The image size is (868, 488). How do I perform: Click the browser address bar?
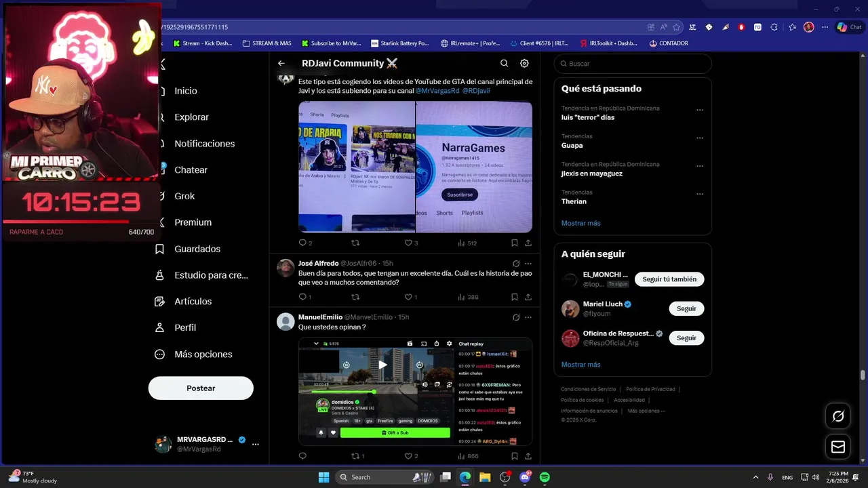tap(400, 27)
